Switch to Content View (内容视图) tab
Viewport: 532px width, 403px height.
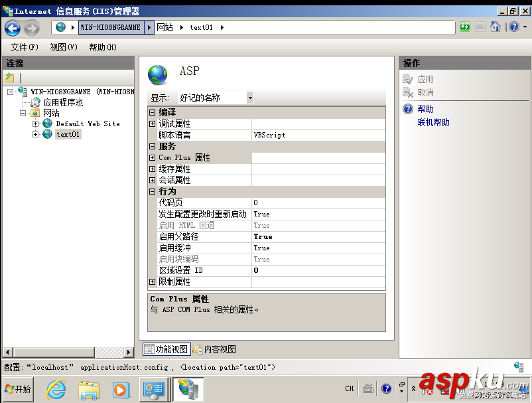[x=215, y=349]
